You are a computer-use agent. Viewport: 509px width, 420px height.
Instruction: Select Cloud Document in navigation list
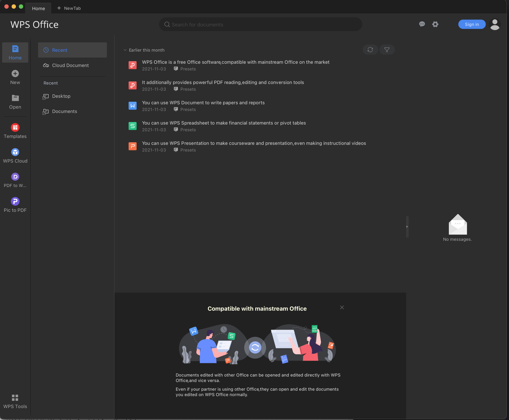pos(72,65)
